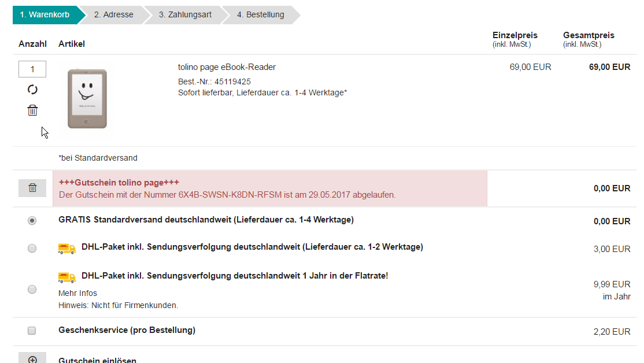Image resolution: width=644 pixels, height=363 pixels.
Task: Click the Best.-Nr.: 45119425 text
Action: tap(214, 82)
